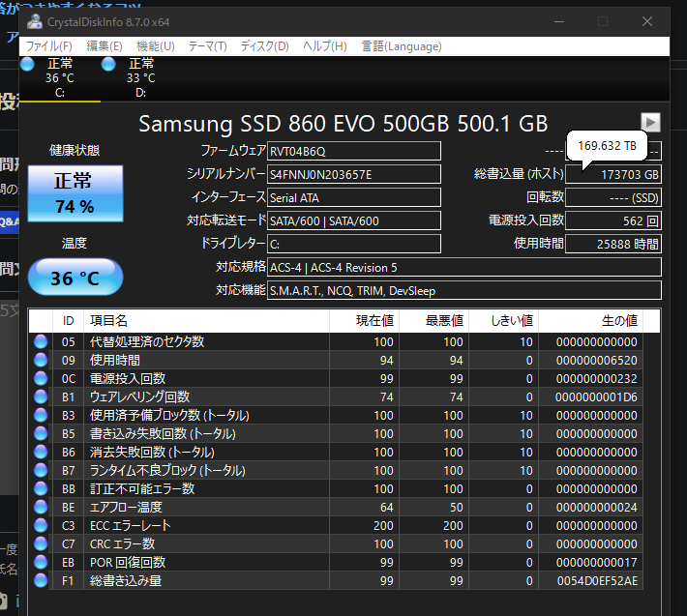Select the C: drive tab at 36 °C
Screen dimensions: 687x616
click(x=60, y=78)
